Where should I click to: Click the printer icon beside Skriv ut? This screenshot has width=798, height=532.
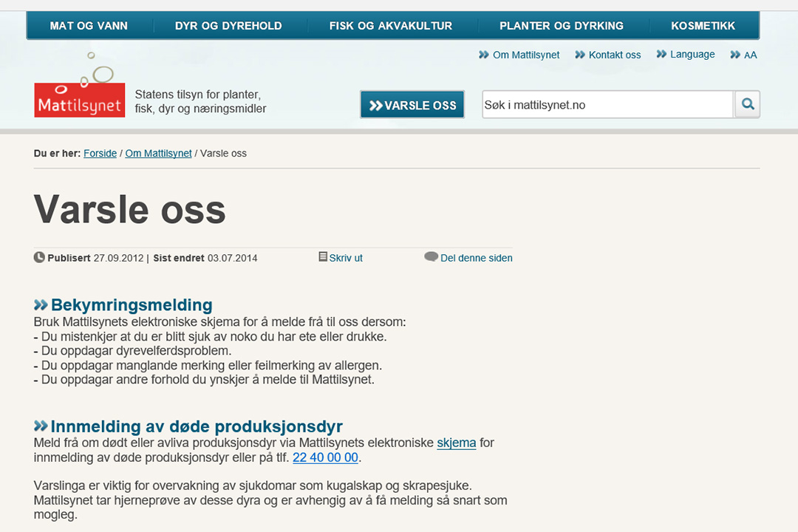coord(323,257)
